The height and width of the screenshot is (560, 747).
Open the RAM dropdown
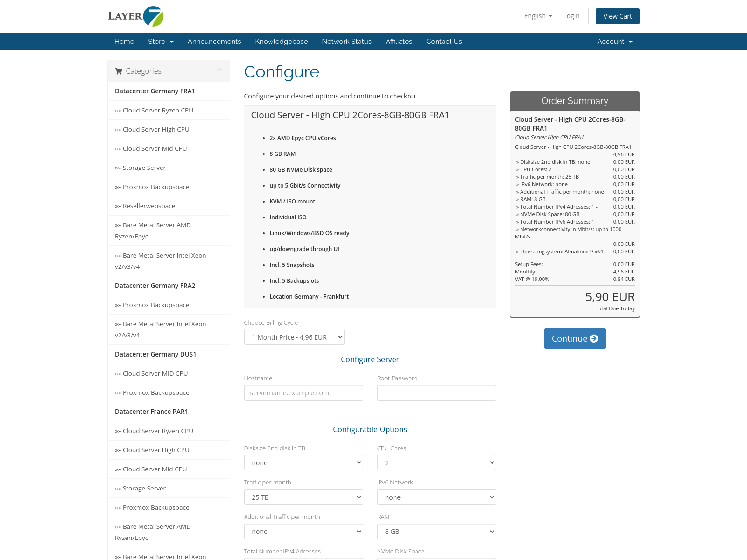click(x=437, y=532)
